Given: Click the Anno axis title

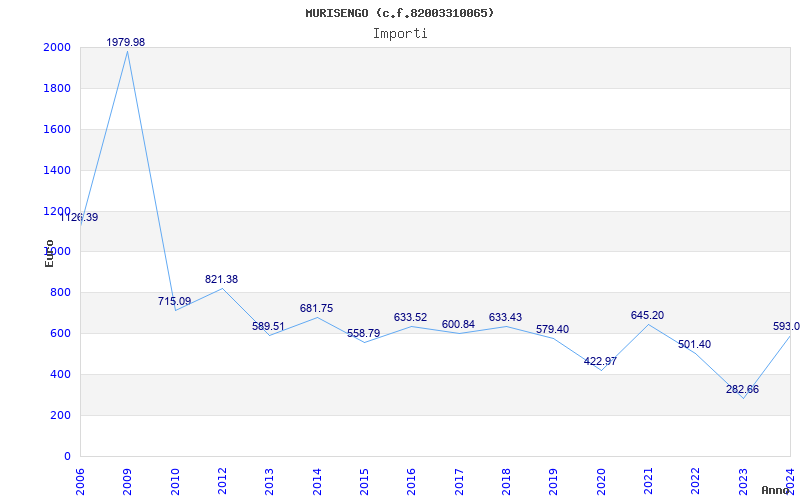Looking at the screenshot, I should (x=776, y=490).
